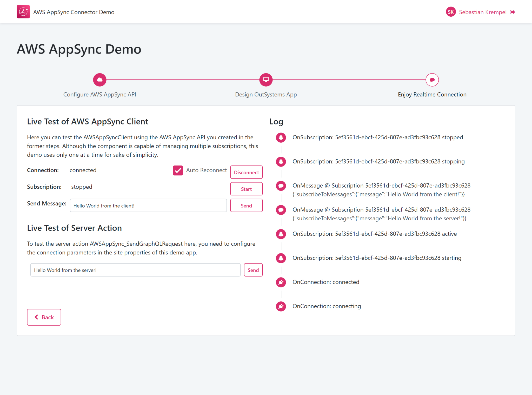Send the server Hello World message
The width and height of the screenshot is (532, 395).
point(253,270)
